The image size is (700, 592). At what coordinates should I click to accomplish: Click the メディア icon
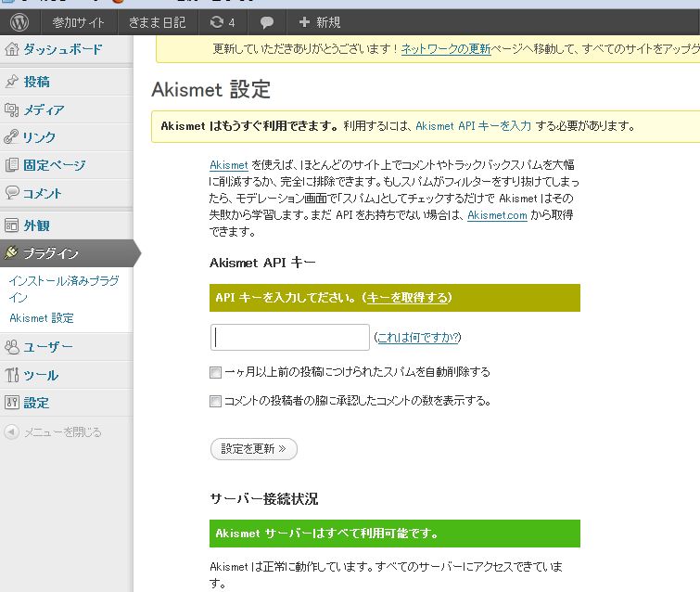[12, 109]
